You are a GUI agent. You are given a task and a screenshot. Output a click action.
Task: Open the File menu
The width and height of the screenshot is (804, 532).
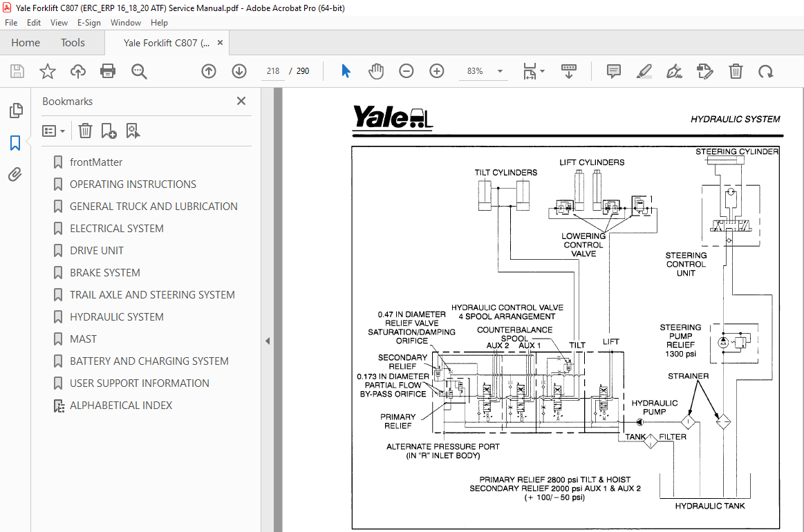(x=11, y=23)
